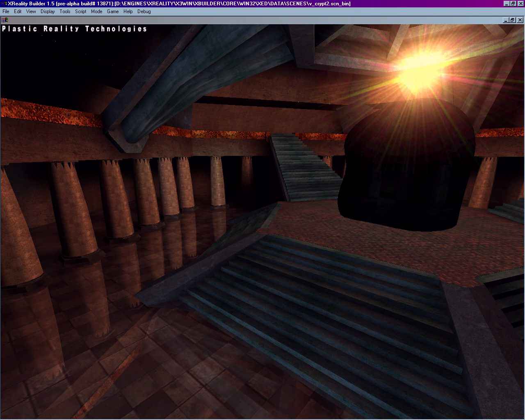Close the XReality Builder application window

click(520, 4)
